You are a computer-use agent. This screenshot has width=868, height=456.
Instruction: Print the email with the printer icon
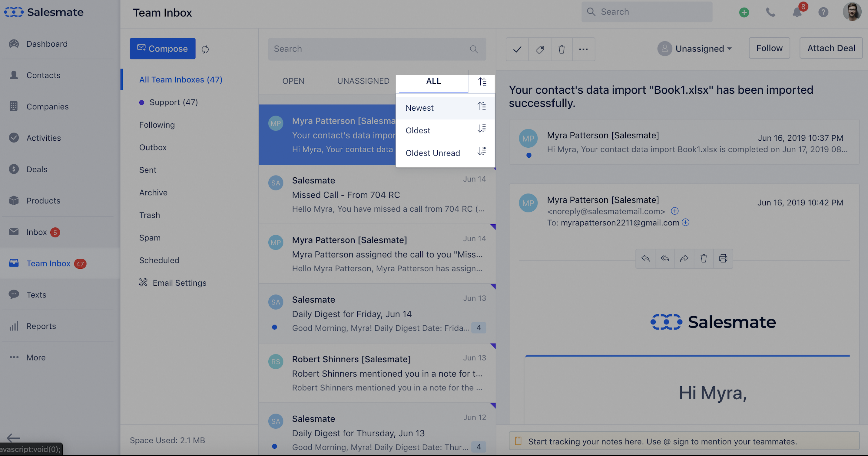(x=723, y=258)
